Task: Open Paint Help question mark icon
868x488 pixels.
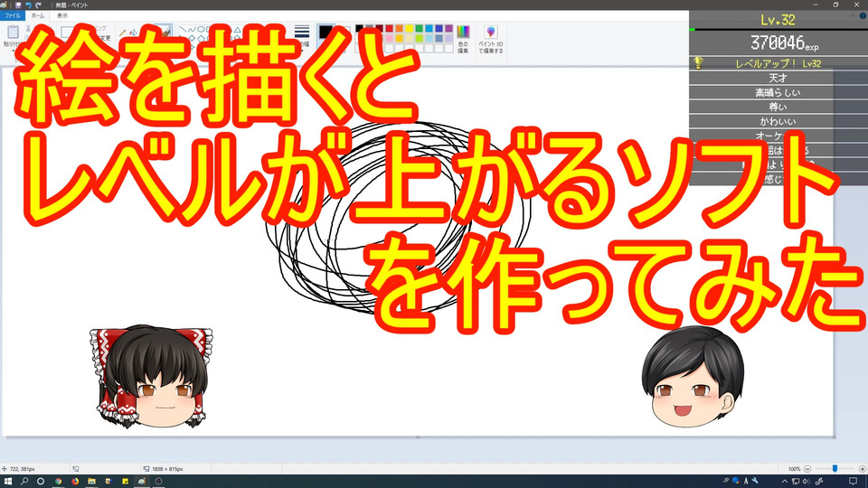Action: (863, 16)
